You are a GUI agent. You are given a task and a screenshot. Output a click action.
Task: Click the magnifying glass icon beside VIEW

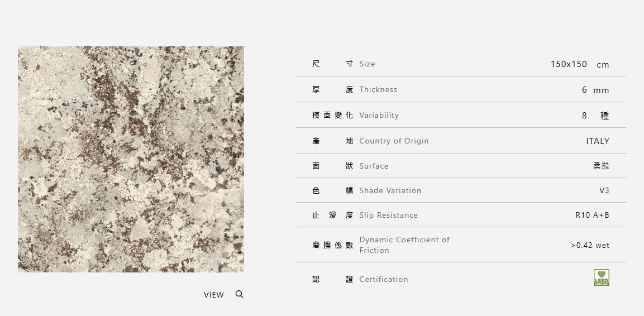pyautogui.click(x=239, y=294)
